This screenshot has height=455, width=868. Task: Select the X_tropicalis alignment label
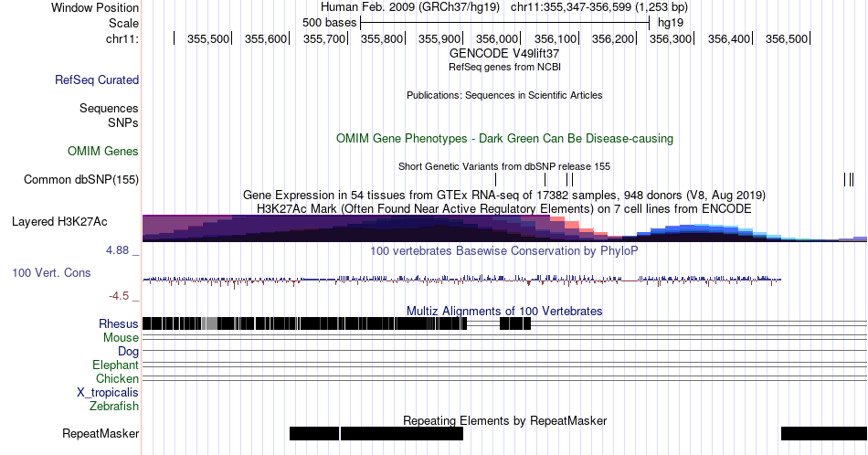point(108,393)
